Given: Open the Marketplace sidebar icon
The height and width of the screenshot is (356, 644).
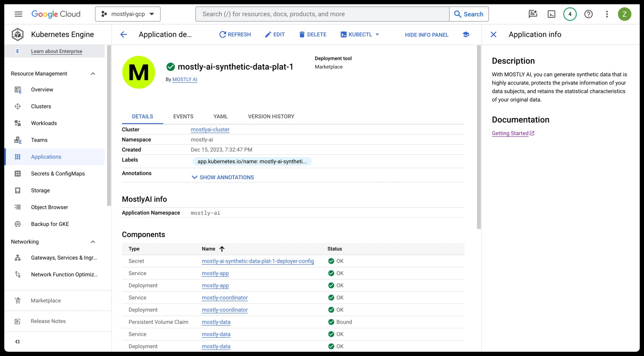Looking at the screenshot, I should (17, 300).
